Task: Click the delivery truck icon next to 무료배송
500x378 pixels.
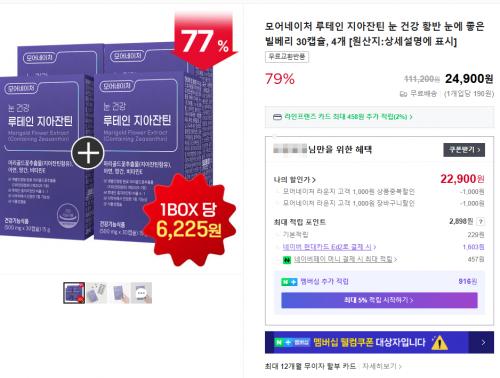Action: pyautogui.click(x=403, y=94)
